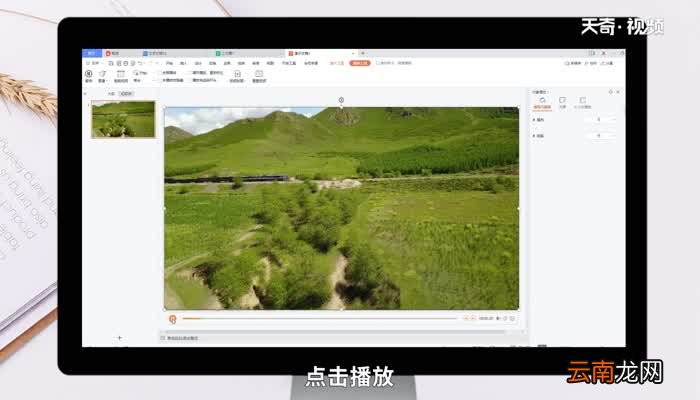This screenshot has height=400, width=700.
Task: Click the orange play button under the video
Action: pyautogui.click(x=173, y=319)
